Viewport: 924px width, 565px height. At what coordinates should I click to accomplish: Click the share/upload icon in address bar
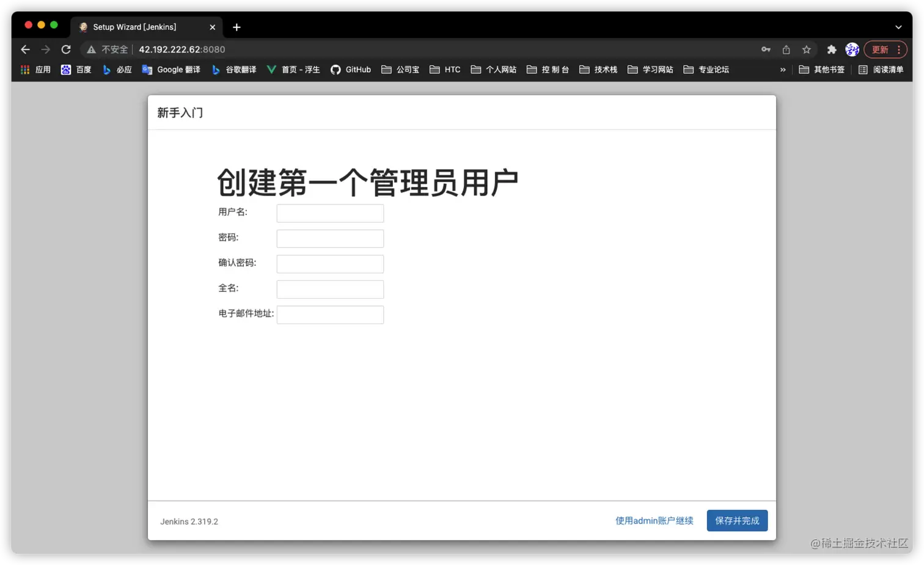[x=786, y=49]
